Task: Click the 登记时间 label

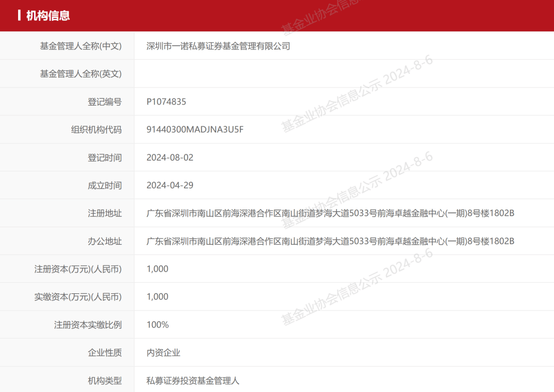Action: (105, 158)
